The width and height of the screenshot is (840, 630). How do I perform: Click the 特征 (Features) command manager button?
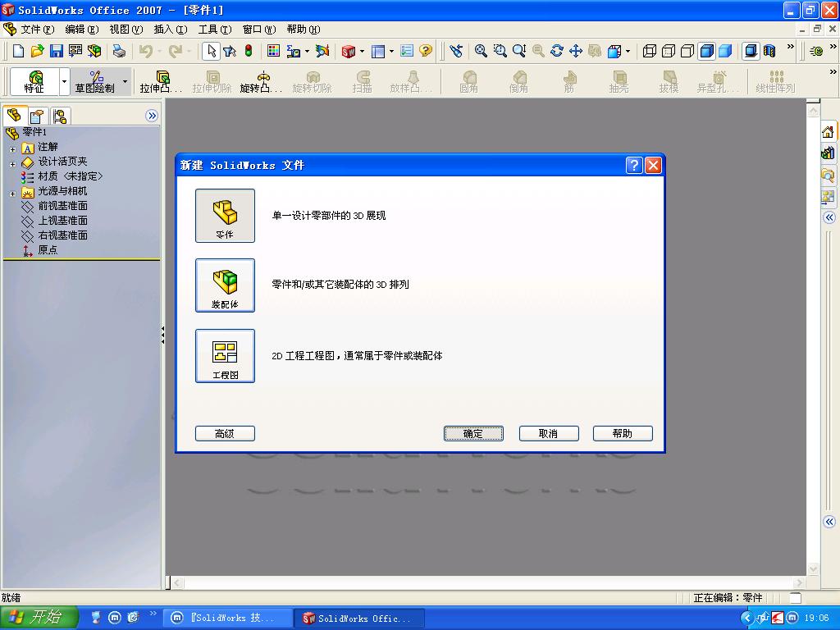point(34,82)
